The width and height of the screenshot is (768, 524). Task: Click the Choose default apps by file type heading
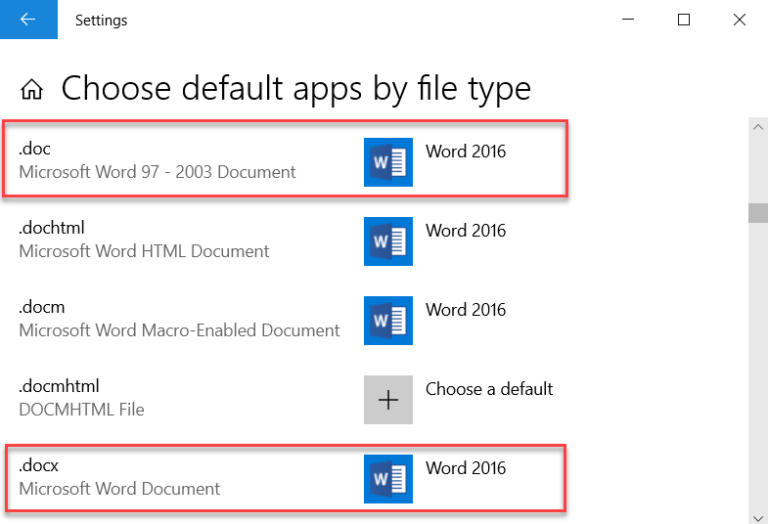pyautogui.click(x=296, y=89)
